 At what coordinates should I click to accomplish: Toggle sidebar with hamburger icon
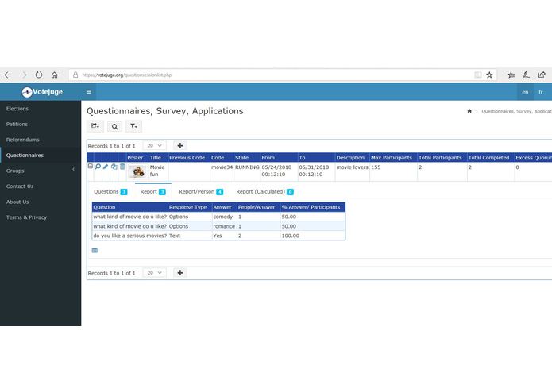(89, 92)
